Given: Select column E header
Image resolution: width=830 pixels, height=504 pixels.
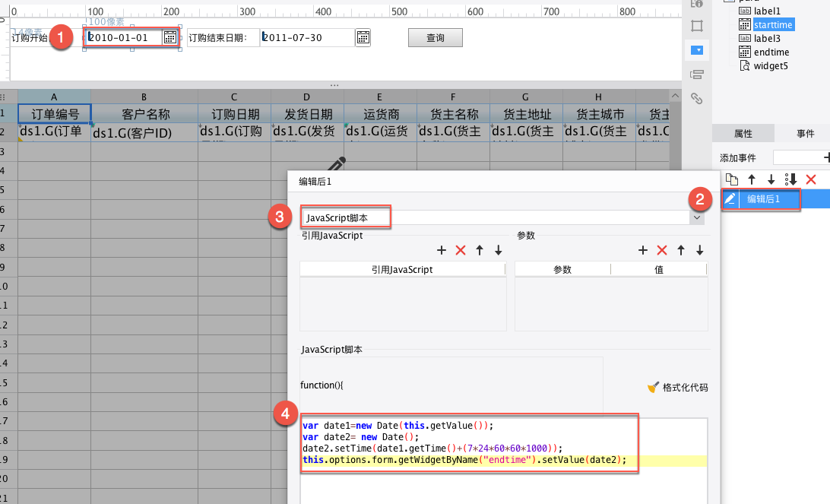Looking at the screenshot, I should [380, 97].
